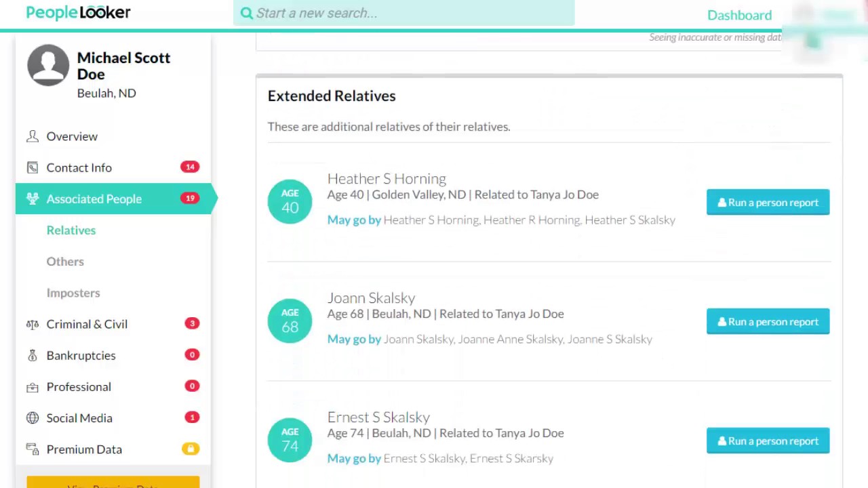Screen dimensions: 868x488
Task: Select Associated People in sidebar
Action: [94, 199]
